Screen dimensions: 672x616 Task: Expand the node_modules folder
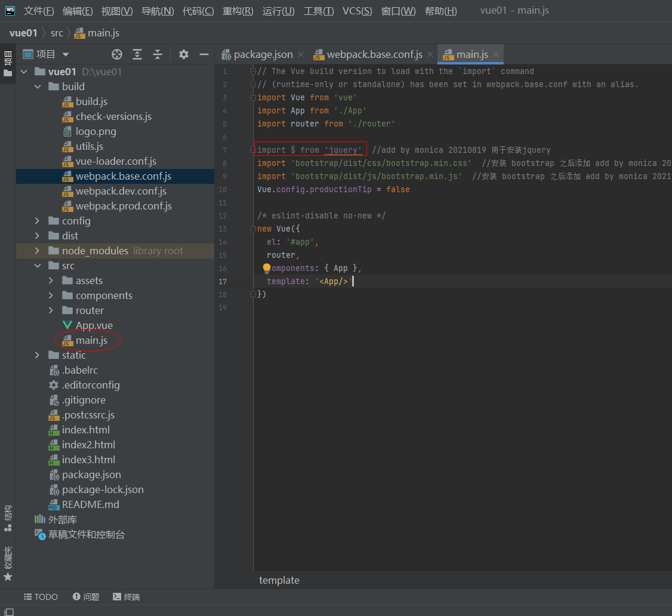(38, 251)
